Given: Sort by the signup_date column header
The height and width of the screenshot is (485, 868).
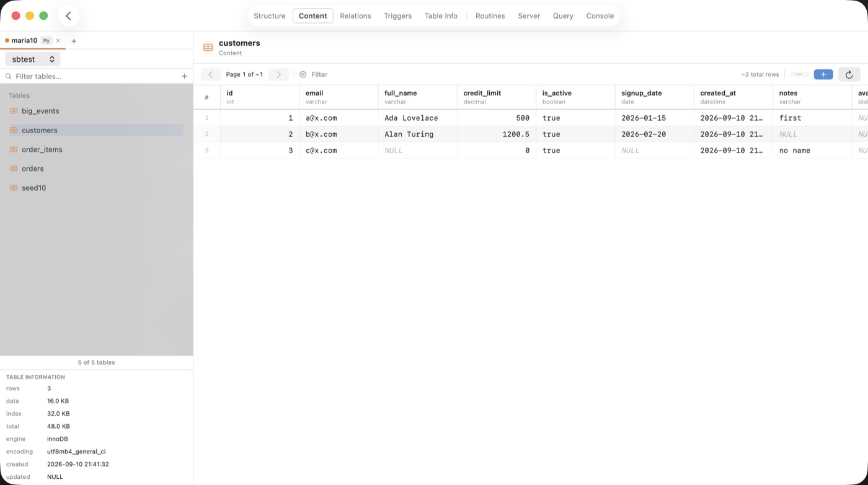Looking at the screenshot, I should pyautogui.click(x=654, y=97).
